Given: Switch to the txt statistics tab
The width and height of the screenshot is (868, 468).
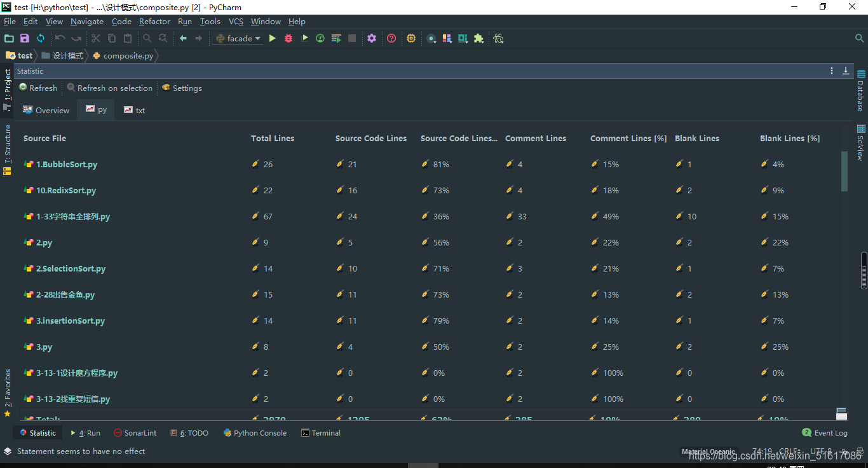Looking at the screenshot, I should [135, 110].
